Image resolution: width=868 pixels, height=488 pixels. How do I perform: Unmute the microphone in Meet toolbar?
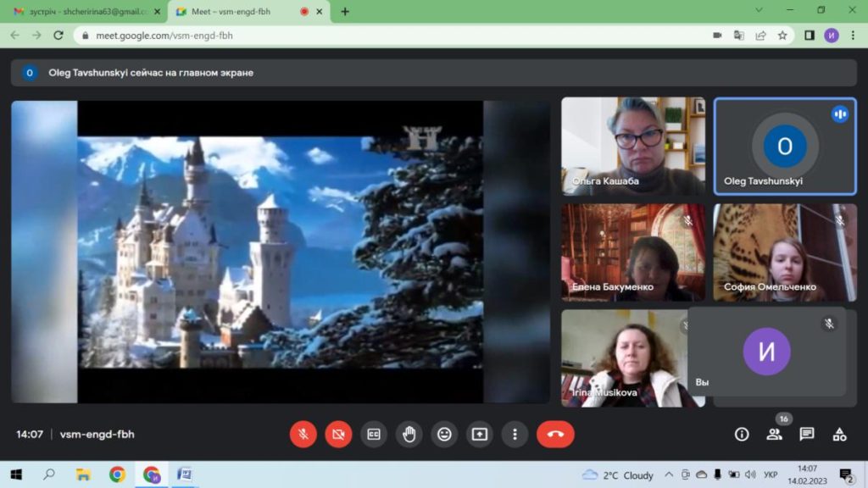303,435
